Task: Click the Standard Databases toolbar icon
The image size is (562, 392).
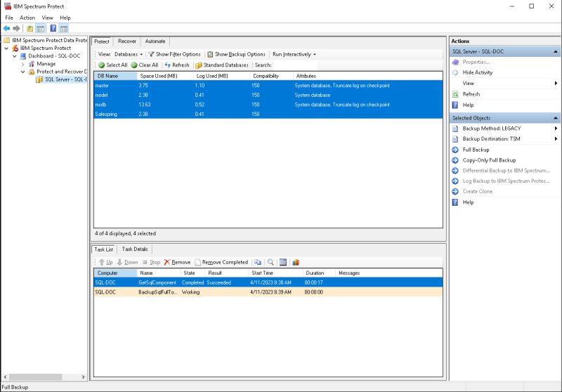Action: coord(199,65)
